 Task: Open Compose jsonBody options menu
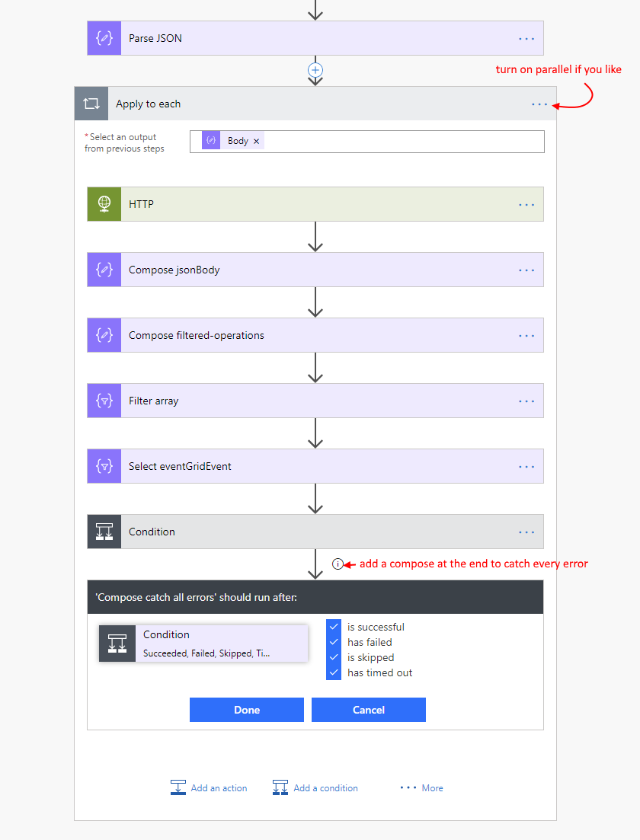[x=526, y=270]
